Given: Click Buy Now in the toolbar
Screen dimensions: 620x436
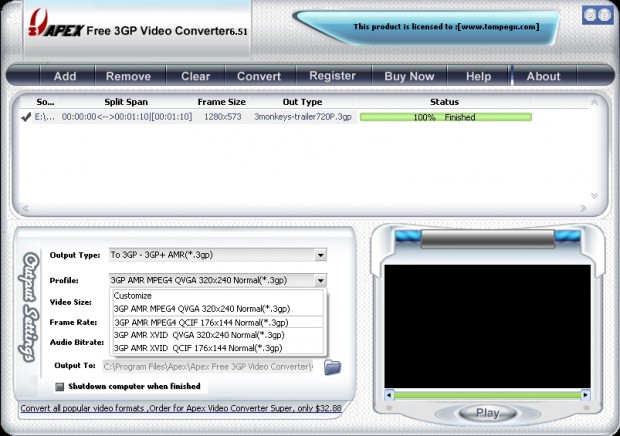Looking at the screenshot, I should pyautogui.click(x=409, y=76).
